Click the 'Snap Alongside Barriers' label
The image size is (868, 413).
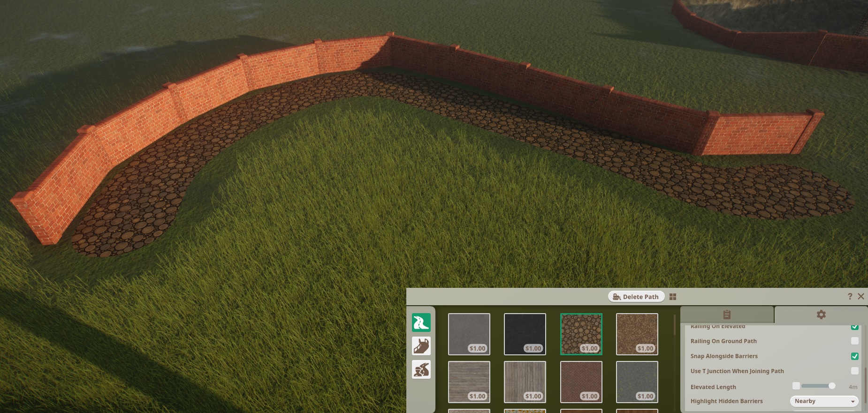pyautogui.click(x=724, y=356)
